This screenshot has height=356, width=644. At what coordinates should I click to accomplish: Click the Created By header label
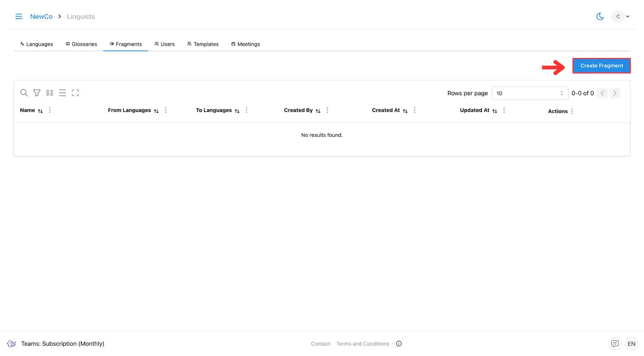coord(298,110)
